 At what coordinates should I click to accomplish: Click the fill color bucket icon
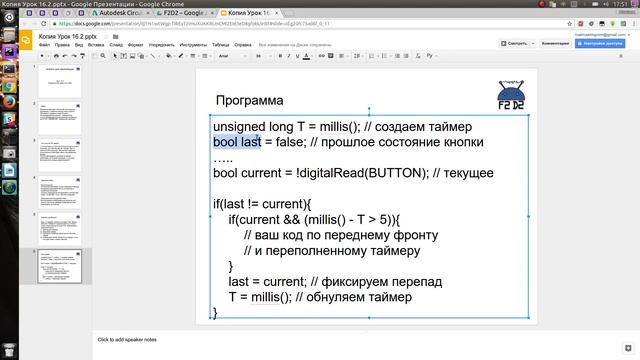pos(169,56)
